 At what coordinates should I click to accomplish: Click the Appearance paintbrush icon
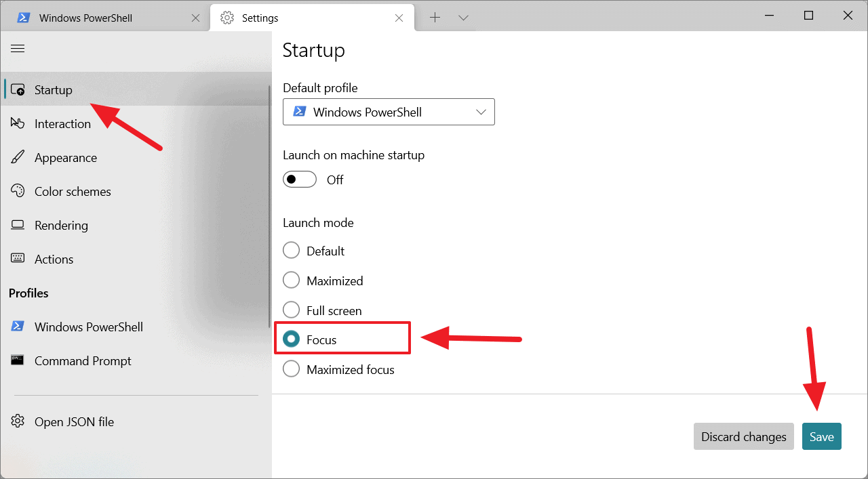pyautogui.click(x=18, y=157)
